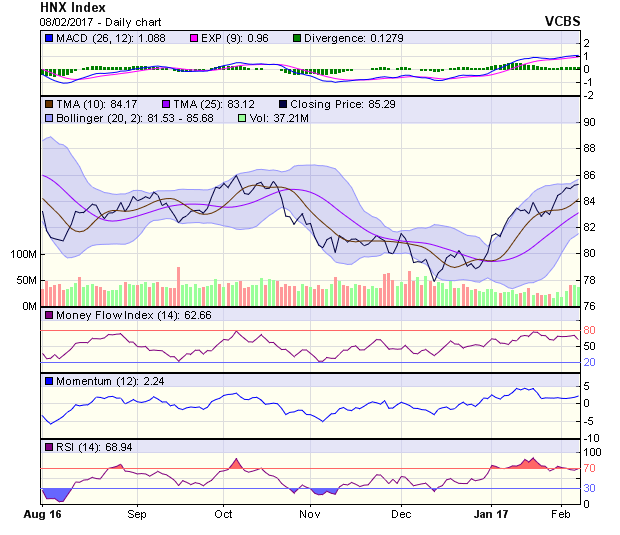The width and height of the screenshot is (620, 535).
Task: Select the Dec marker on the time axis
Action: 401,515
